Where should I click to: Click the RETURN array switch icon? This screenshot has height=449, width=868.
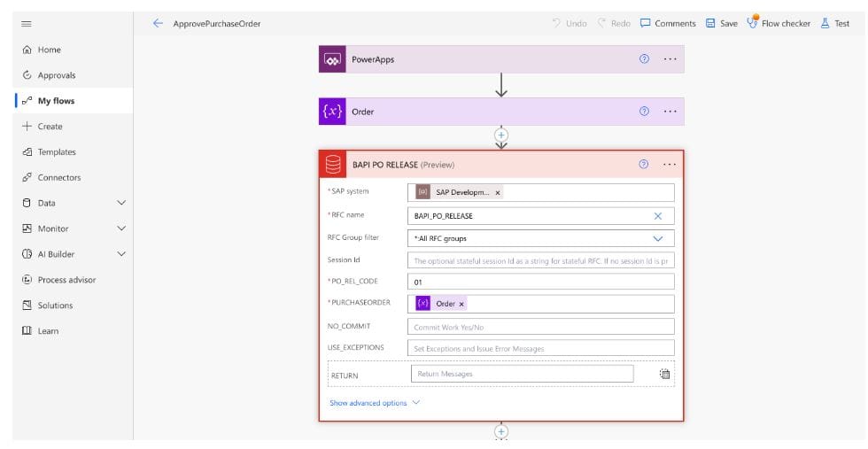pyautogui.click(x=664, y=374)
